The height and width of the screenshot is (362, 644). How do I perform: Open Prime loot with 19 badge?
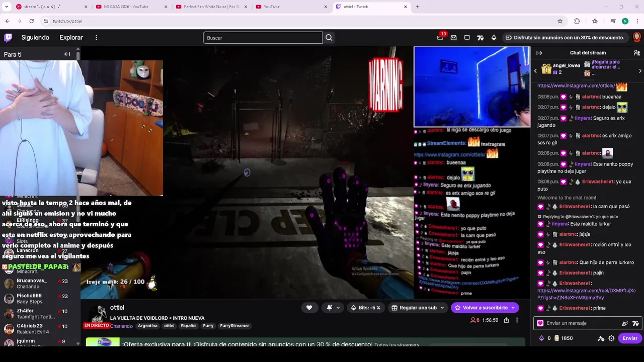coord(441,37)
